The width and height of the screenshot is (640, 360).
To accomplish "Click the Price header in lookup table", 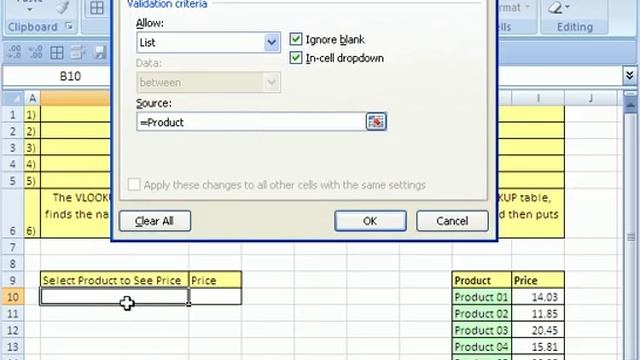I will coord(538,280).
